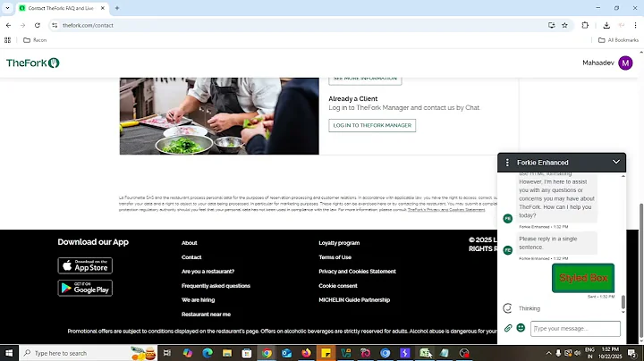Viewport: 644px width, 361px height.
Task: Collapse the Forkie Enhanced chat window
Action: click(x=616, y=162)
